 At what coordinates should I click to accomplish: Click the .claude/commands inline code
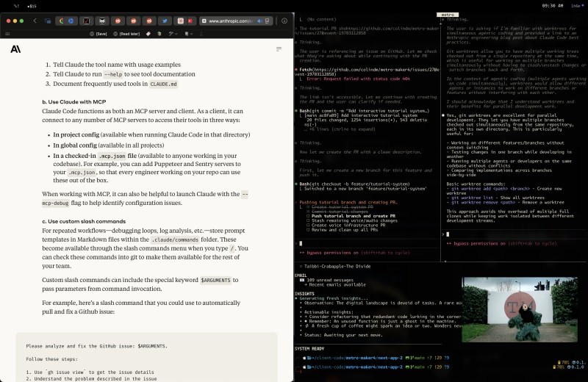175,239
